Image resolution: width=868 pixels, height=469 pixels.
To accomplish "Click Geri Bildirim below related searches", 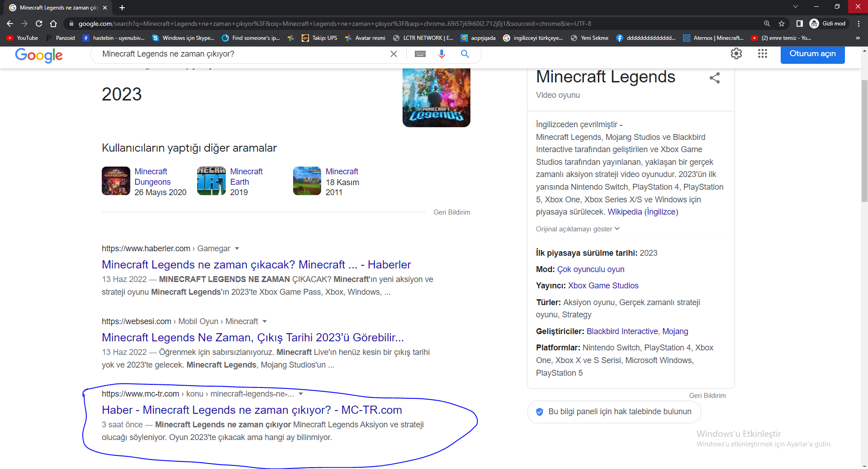I will point(452,212).
